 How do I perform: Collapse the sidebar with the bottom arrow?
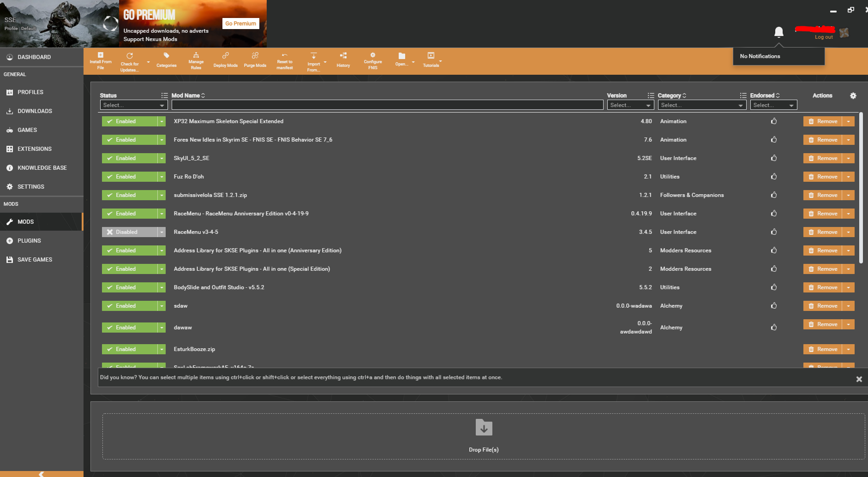pos(42,474)
